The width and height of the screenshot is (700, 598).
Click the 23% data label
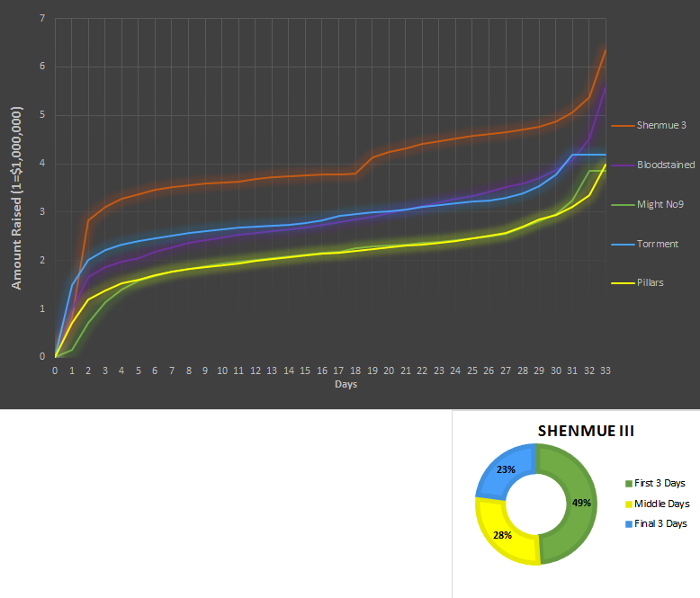coord(506,469)
